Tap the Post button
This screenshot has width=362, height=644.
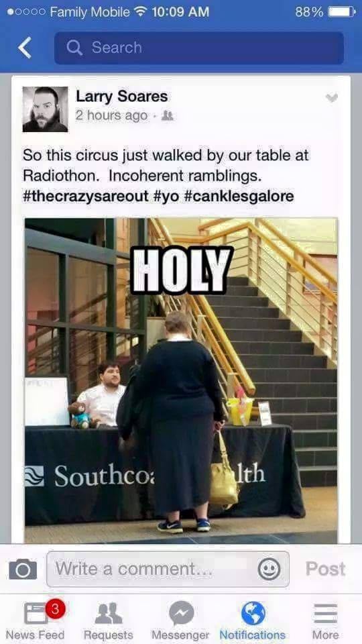click(326, 569)
